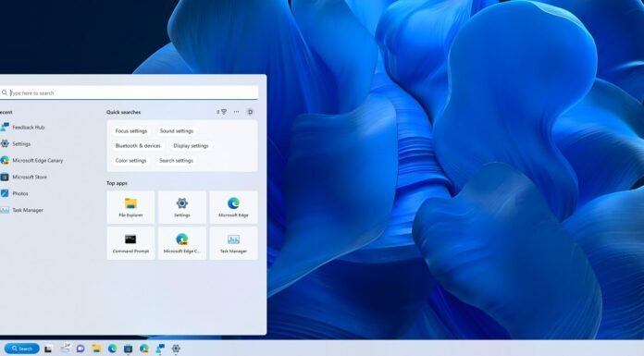Select the Search settings quick search
Viewport: 644px width, 356px height.
pos(176,161)
